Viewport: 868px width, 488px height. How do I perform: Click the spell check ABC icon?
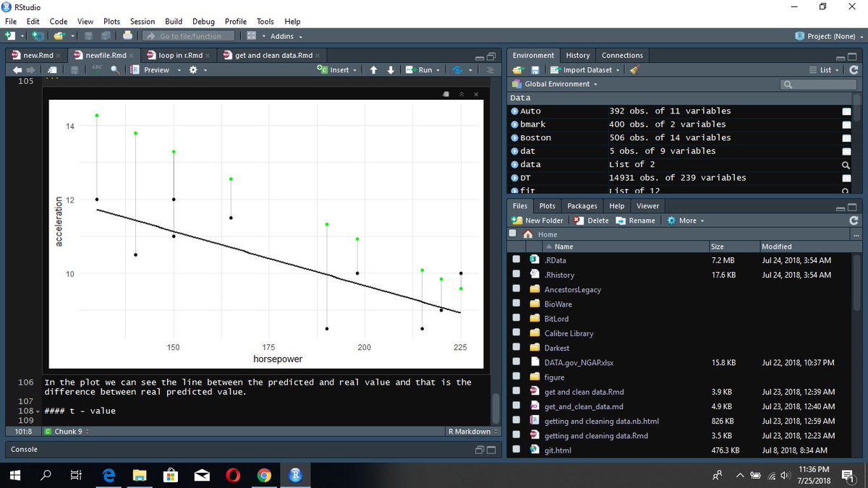click(x=96, y=69)
